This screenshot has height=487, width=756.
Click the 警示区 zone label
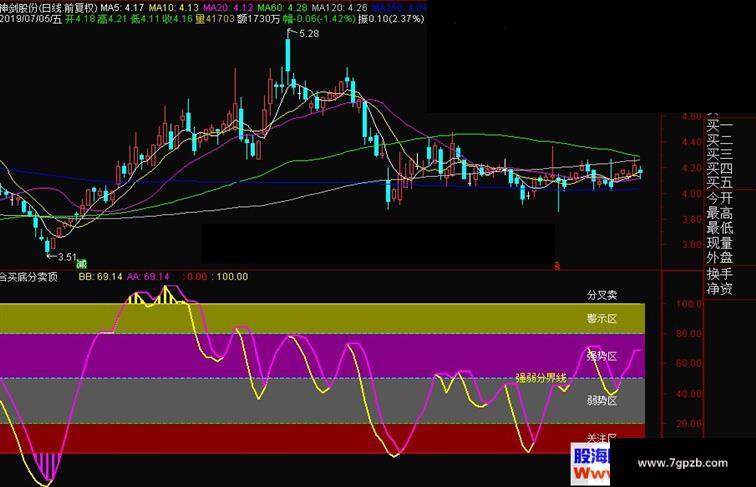[x=602, y=319]
